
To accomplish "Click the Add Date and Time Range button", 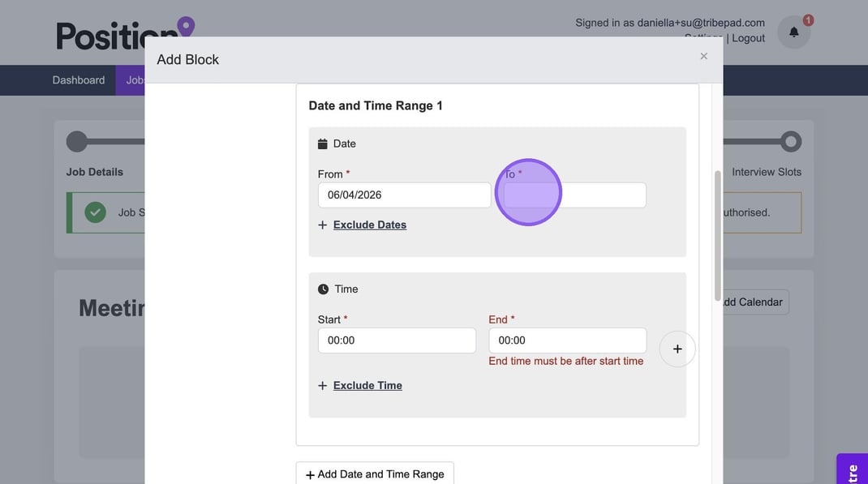I will (374, 474).
